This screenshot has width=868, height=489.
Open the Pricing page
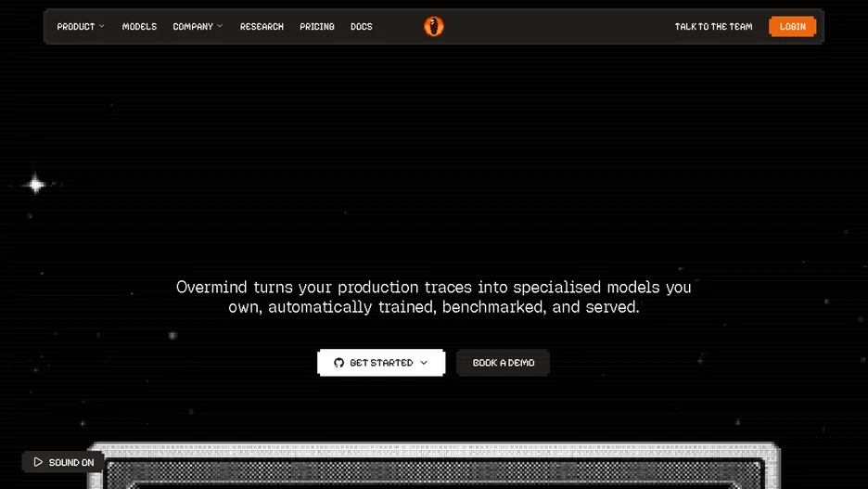[x=317, y=27]
